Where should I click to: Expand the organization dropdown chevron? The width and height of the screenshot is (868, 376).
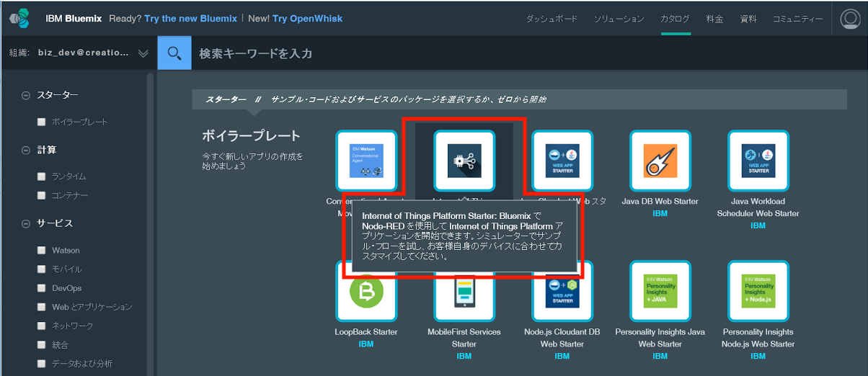click(x=143, y=53)
